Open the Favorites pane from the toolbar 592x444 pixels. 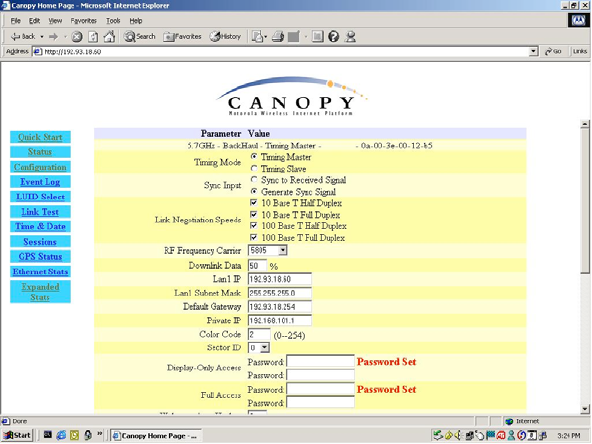182,37
